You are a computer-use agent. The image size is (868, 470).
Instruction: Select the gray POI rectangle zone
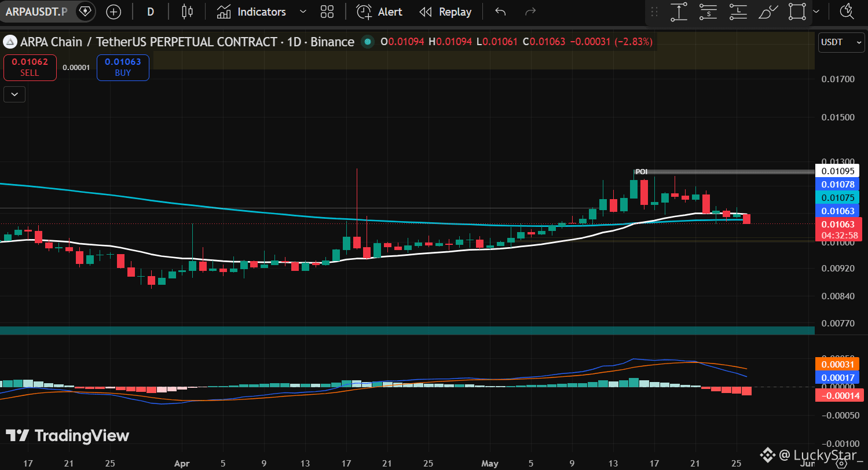(724, 172)
